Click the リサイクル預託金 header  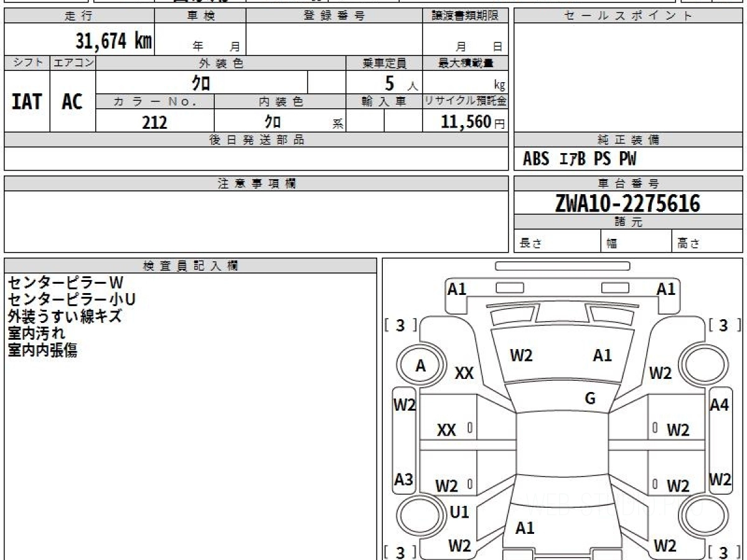(x=466, y=101)
